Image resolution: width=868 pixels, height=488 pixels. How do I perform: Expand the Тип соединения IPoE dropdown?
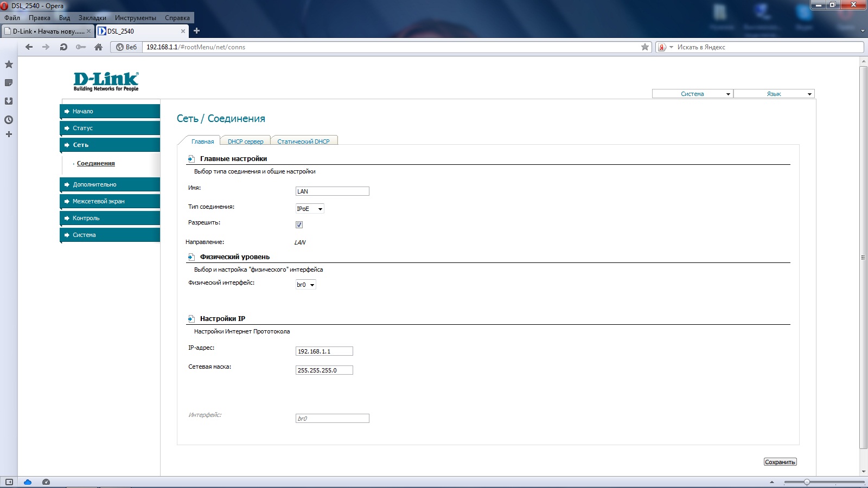310,209
